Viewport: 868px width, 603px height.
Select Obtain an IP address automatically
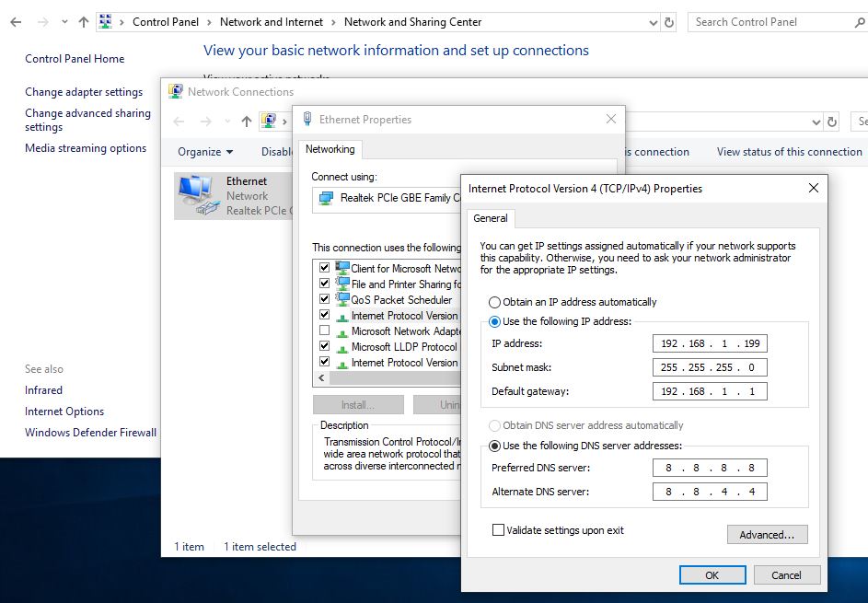[x=495, y=302]
